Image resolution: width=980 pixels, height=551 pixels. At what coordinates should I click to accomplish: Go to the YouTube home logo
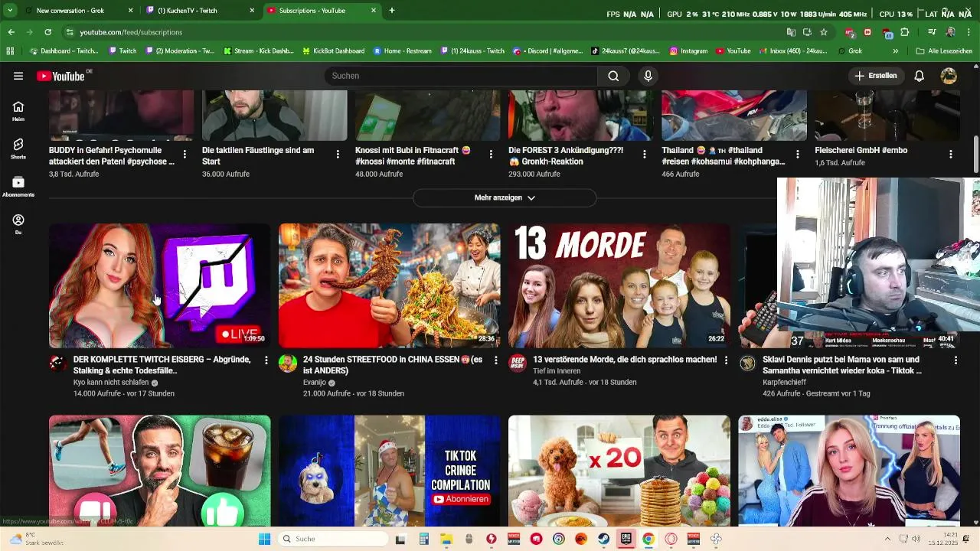tap(60, 76)
